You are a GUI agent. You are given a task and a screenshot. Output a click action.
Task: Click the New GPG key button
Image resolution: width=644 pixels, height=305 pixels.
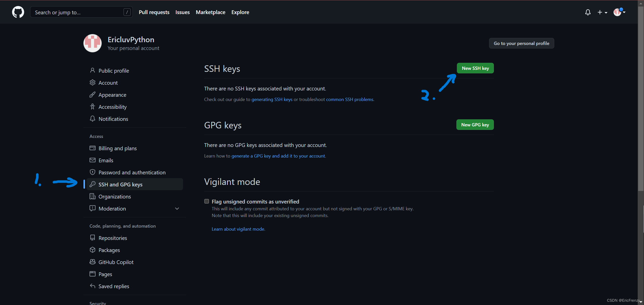click(x=475, y=125)
